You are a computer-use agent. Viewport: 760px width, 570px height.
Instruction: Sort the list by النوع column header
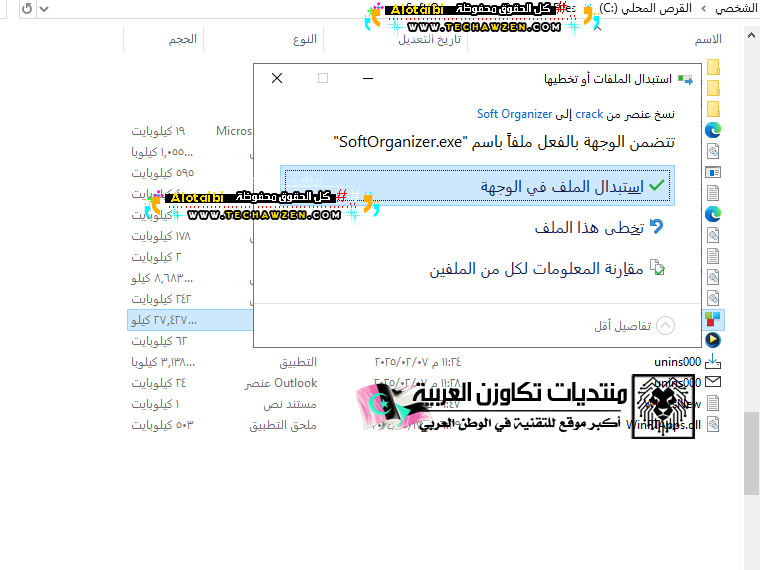click(305, 39)
